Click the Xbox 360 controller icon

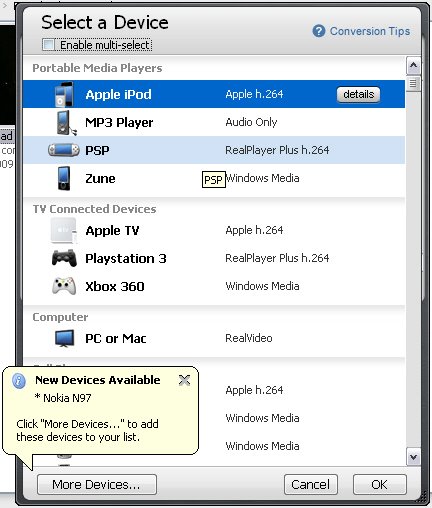tap(64, 286)
